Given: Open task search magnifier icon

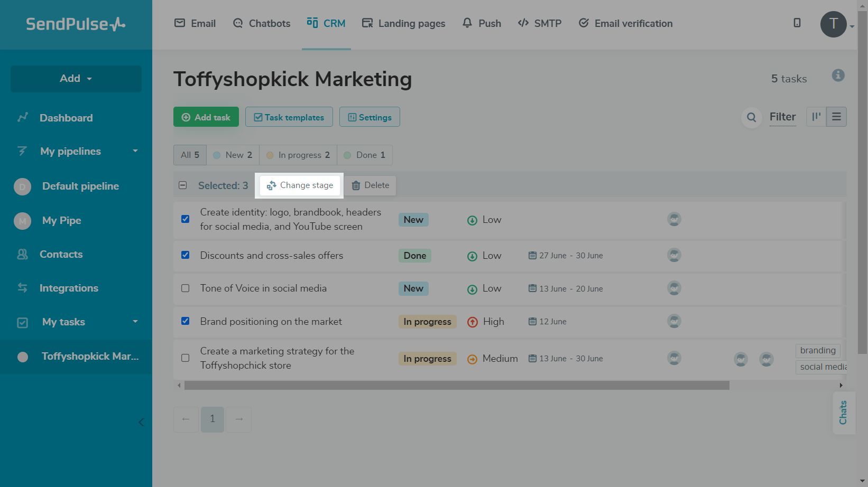Looking at the screenshot, I should [751, 117].
